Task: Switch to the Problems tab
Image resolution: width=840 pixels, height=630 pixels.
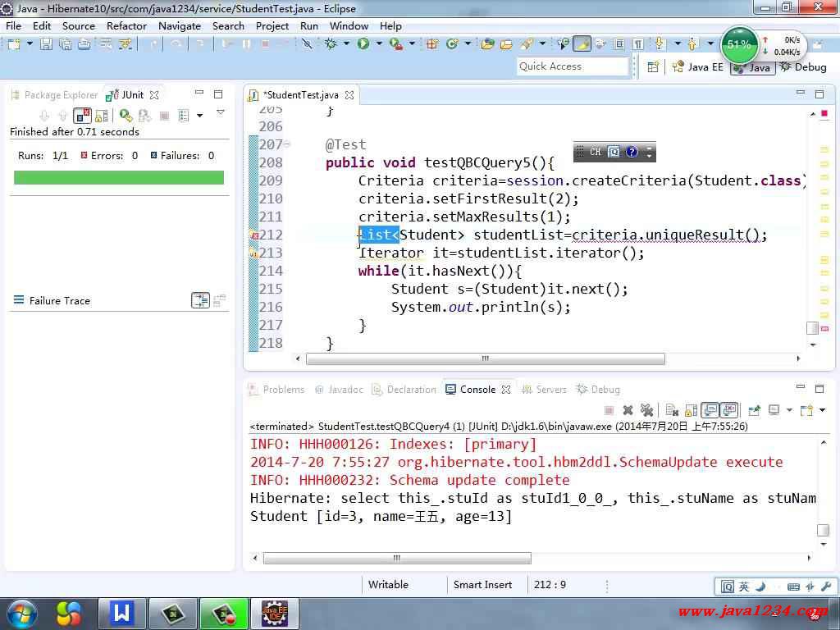Action: (277, 390)
